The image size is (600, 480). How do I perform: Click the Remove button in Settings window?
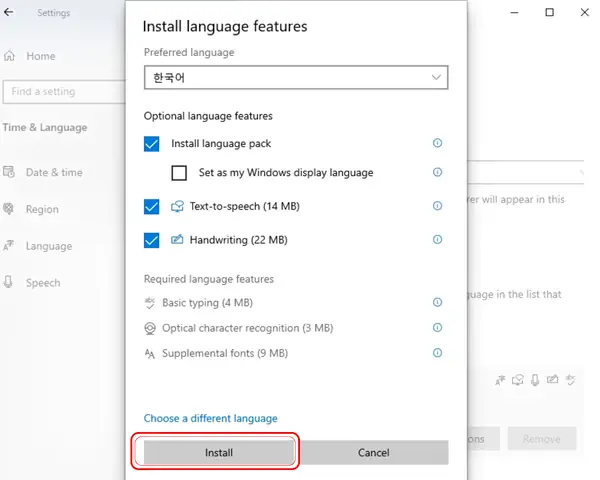[542, 439]
